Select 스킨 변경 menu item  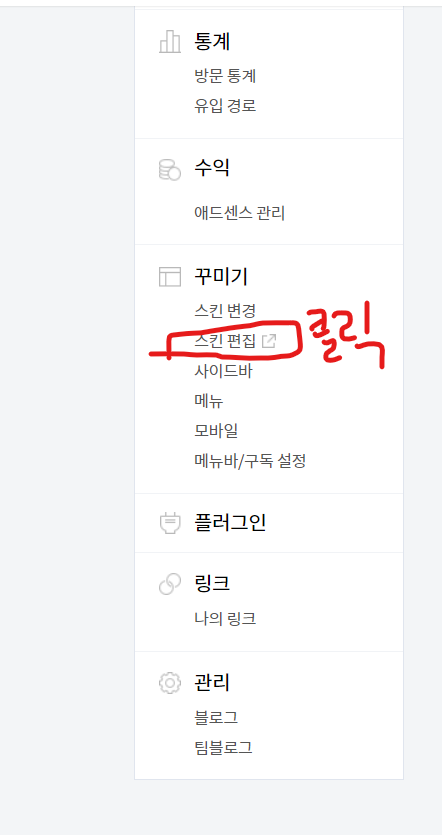coord(225,310)
